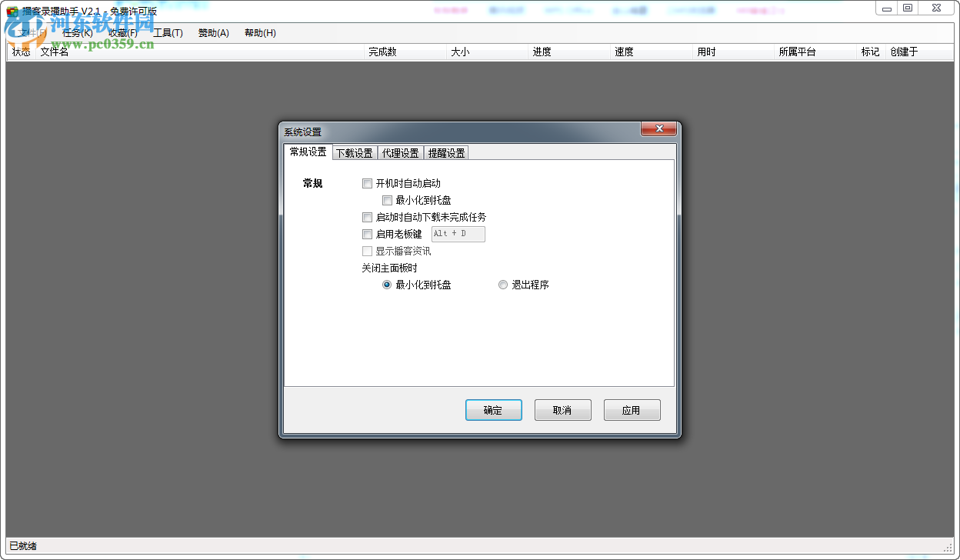The width and height of the screenshot is (960, 560).
Task: Close the 系统设置 dialog
Action: (x=659, y=129)
